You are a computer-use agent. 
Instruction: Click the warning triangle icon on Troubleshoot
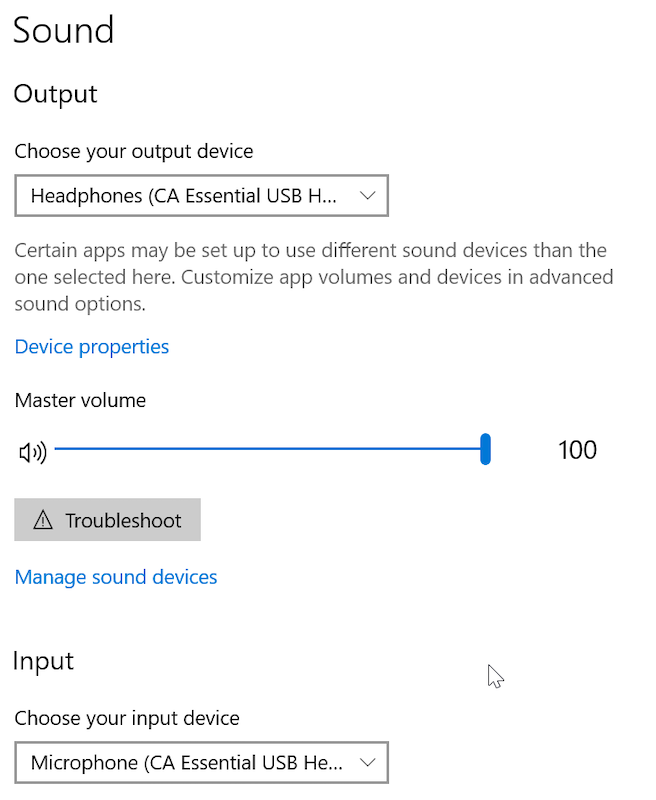[43, 520]
